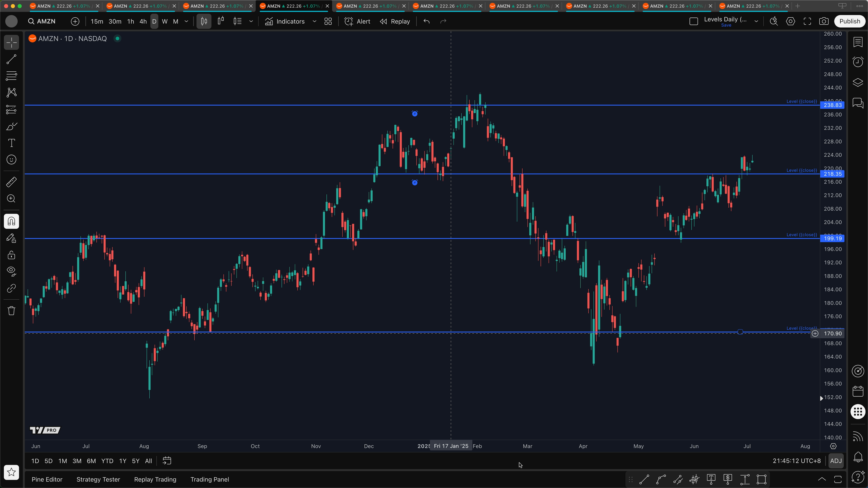This screenshot has height=488, width=868.
Task: Set date range to YTD
Action: click(x=107, y=461)
